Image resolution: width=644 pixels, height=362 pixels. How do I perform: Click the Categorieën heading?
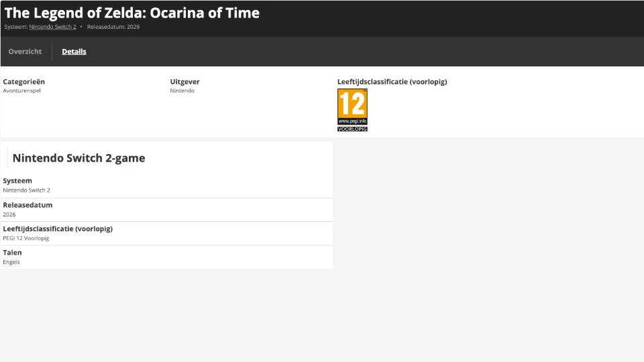tap(24, 82)
